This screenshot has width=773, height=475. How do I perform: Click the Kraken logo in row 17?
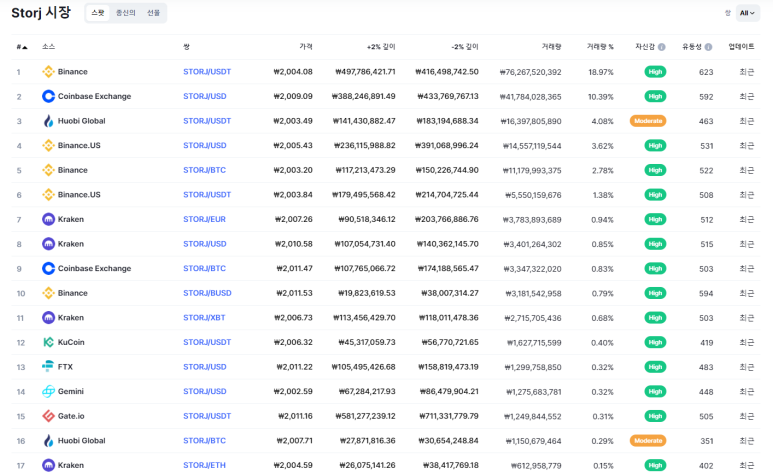coord(48,465)
